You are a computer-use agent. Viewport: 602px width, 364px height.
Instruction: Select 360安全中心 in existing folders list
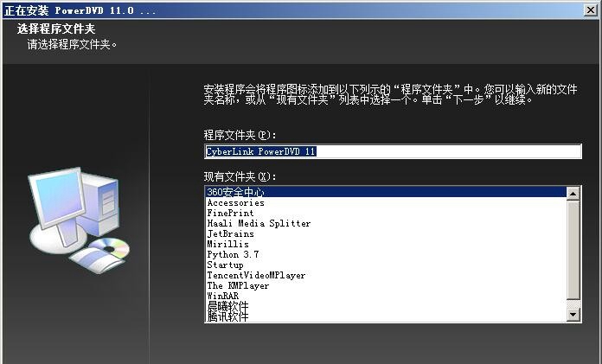pos(387,192)
